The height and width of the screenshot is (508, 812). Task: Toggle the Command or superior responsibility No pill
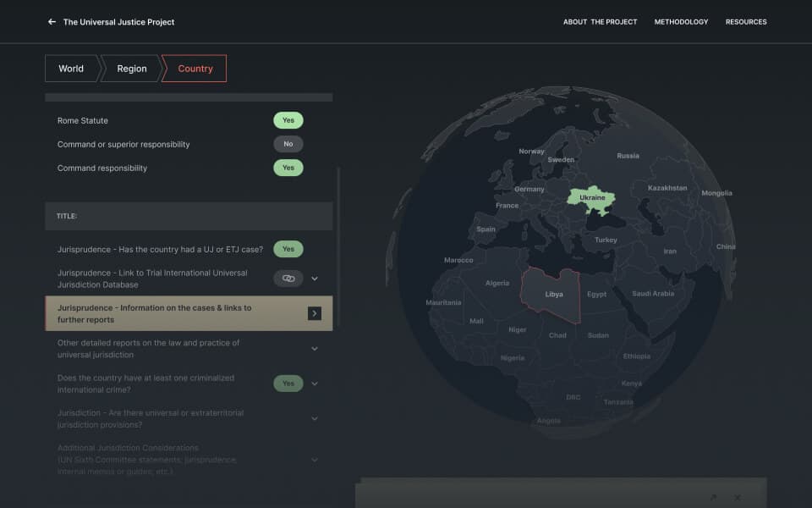tap(288, 145)
